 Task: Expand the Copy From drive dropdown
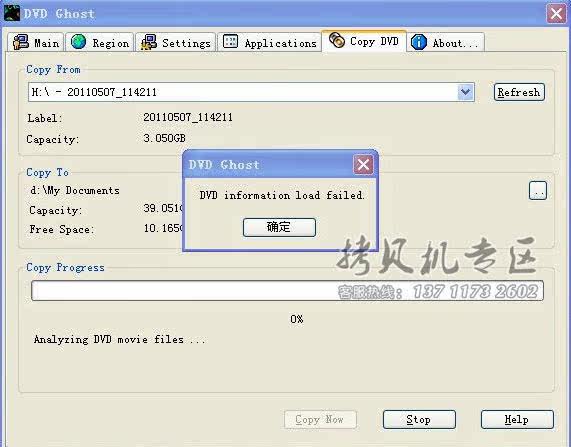(x=465, y=92)
